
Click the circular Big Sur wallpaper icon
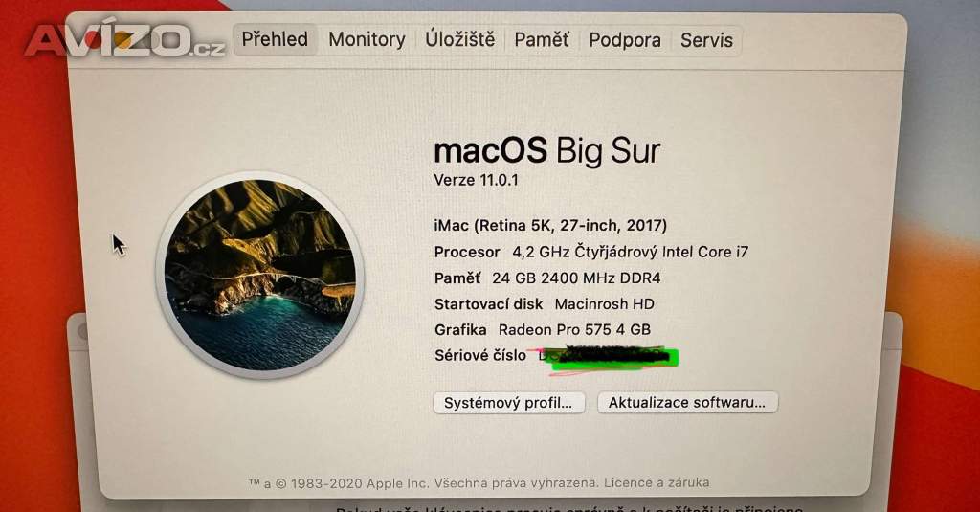260,275
